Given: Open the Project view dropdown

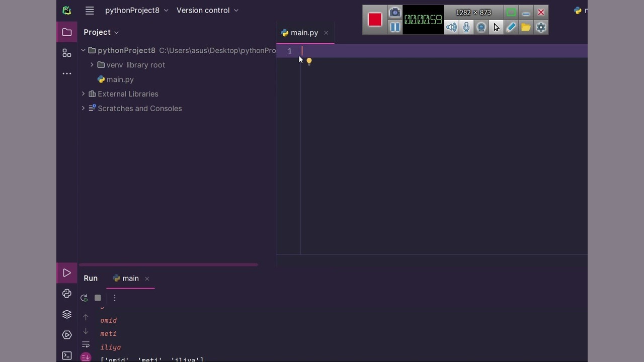Looking at the screenshot, I should tap(101, 32).
